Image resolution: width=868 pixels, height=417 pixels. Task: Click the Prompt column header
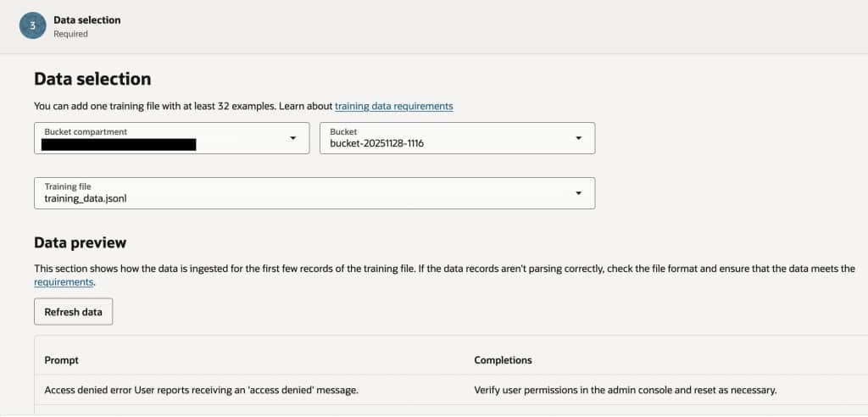point(61,360)
